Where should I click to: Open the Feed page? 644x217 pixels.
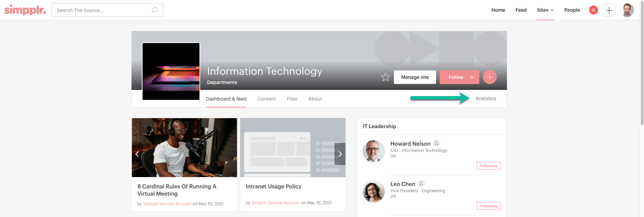coord(521,10)
